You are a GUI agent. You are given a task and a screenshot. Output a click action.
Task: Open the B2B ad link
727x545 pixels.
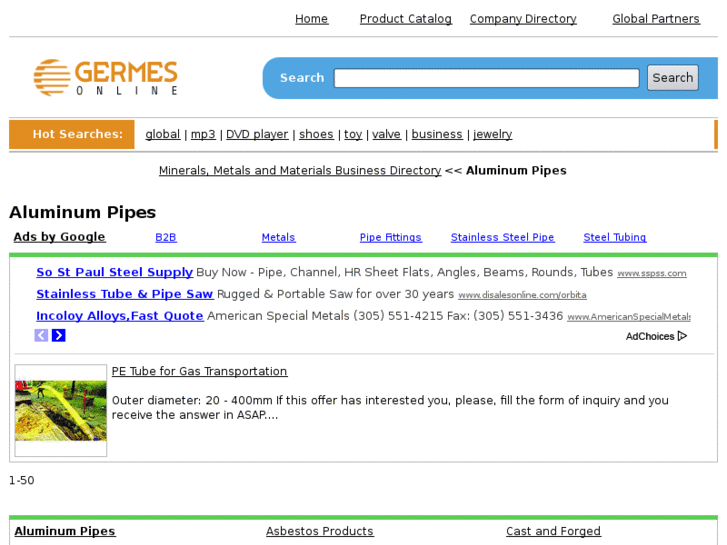tap(166, 237)
